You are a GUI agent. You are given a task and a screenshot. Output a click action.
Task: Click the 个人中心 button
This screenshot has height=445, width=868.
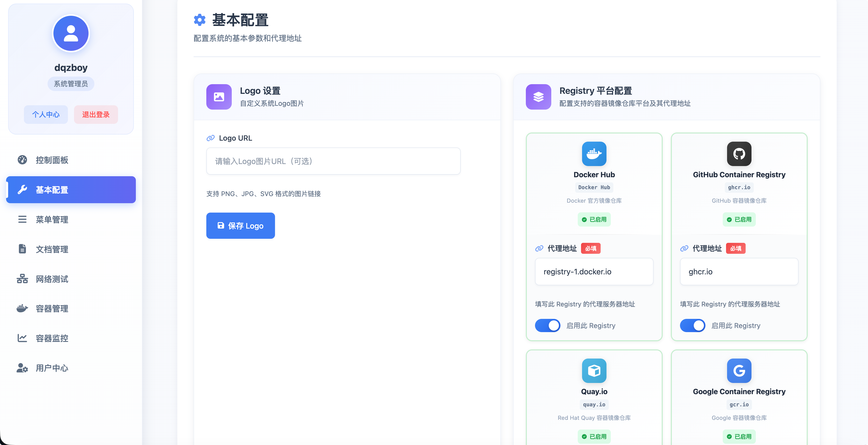click(46, 114)
